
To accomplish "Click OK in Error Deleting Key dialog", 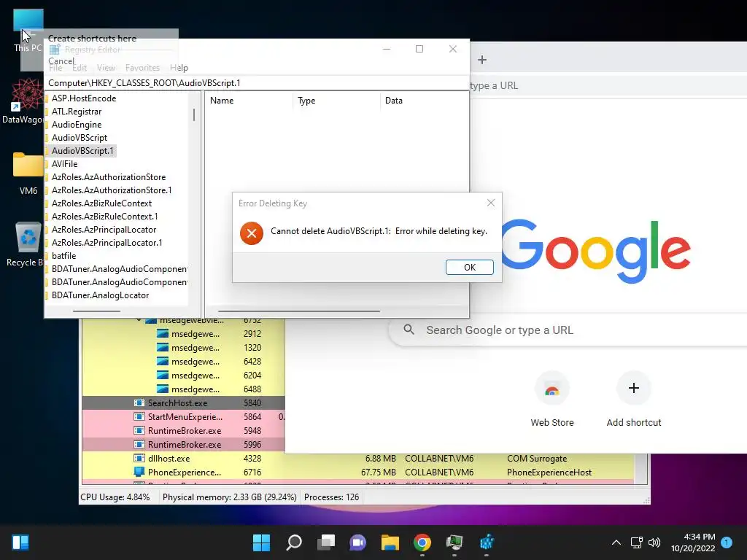I will 469,267.
